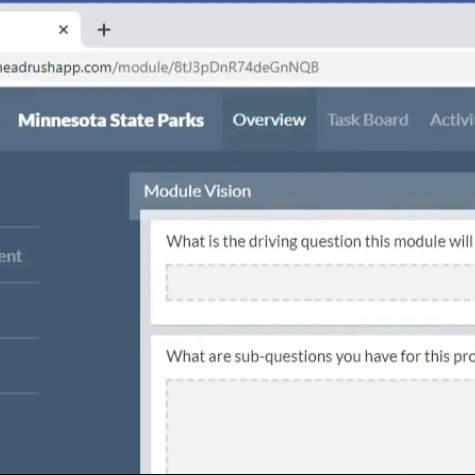Open the Overview tab

pyautogui.click(x=269, y=120)
